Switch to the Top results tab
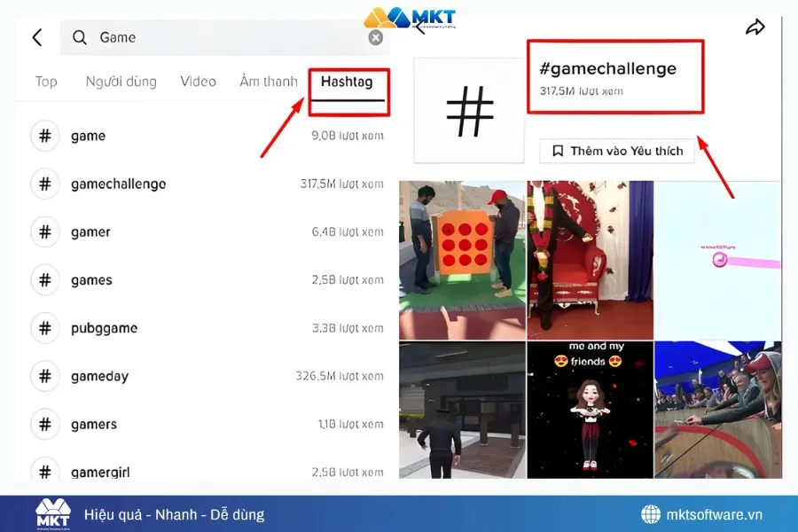798x532 pixels. (45, 82)
